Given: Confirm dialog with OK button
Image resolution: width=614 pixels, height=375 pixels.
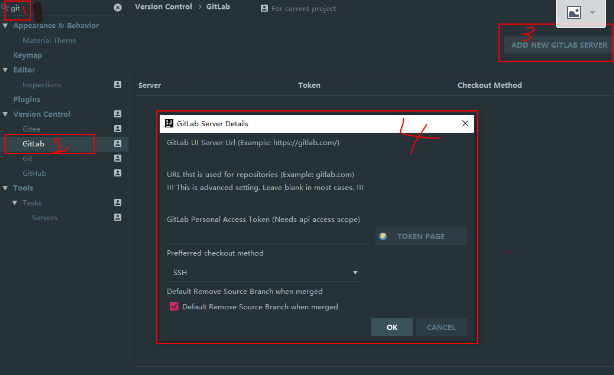Looking at the screenshot, I should point(392,327).
